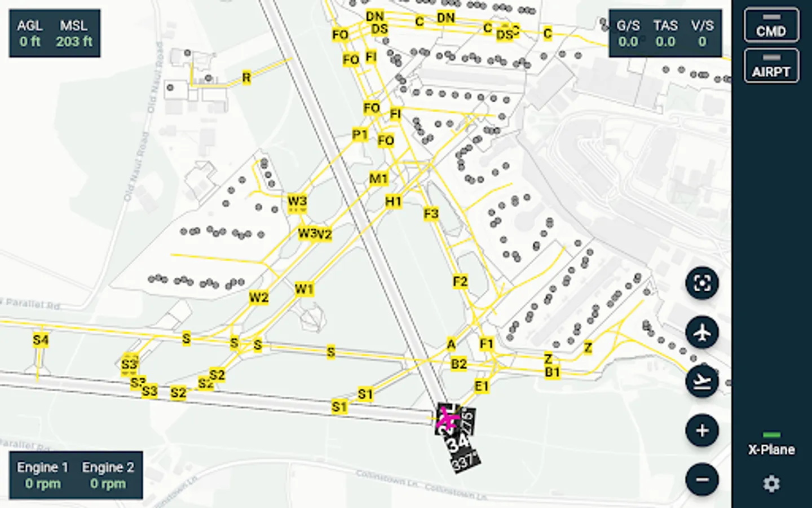The width and height of the screenshot is (812, 508).
Task: Select taxiway label B2
Action: 458,364
